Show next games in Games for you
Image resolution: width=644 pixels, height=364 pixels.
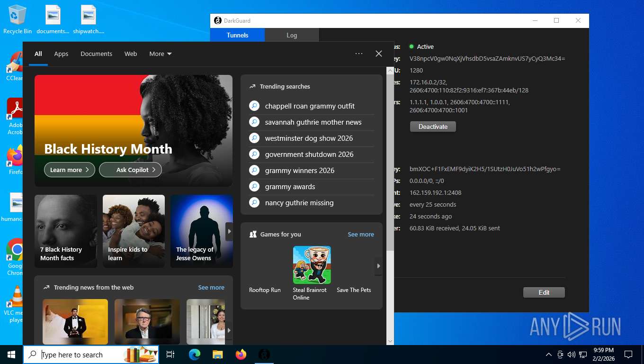coord(378,266)
